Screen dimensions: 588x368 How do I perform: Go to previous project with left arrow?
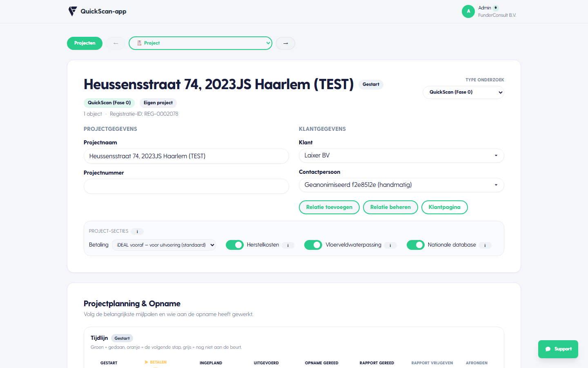[116, 43]
